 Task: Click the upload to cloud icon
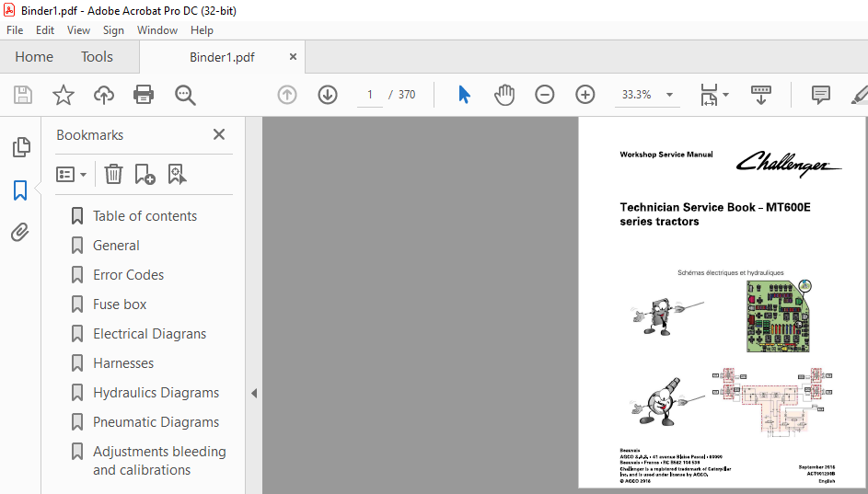(x=103, y=95)
